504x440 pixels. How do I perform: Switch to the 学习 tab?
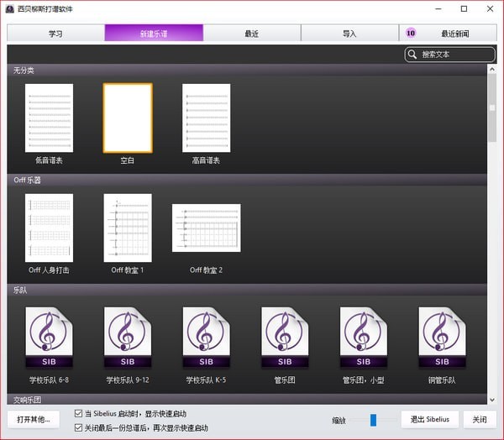(x=55, y=34)
